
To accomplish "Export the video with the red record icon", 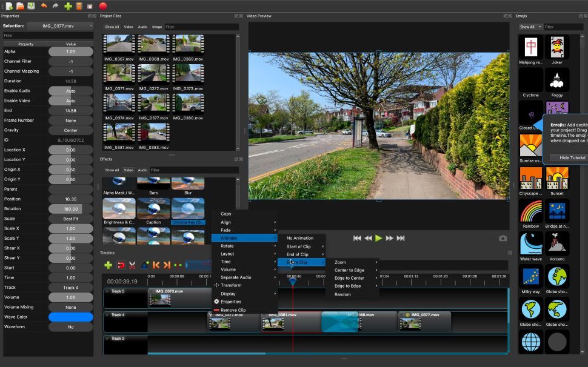I will pos(102,5).
